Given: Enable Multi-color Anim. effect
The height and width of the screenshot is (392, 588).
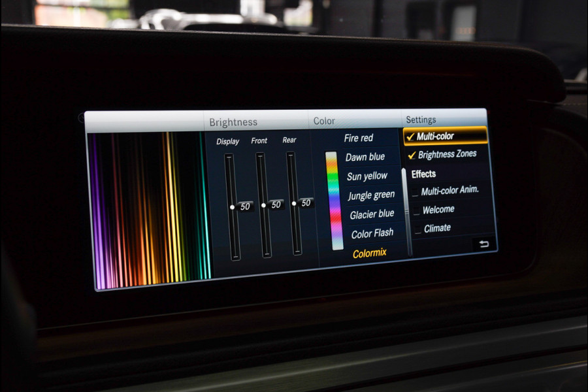Looking at the screenshot, I should click(416, 191).
